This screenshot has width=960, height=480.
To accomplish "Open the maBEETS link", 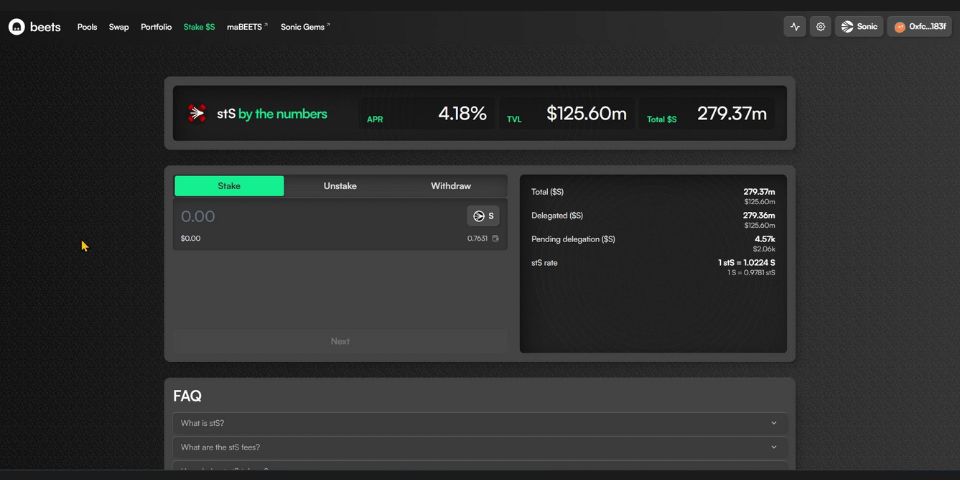I will (246, 27).
